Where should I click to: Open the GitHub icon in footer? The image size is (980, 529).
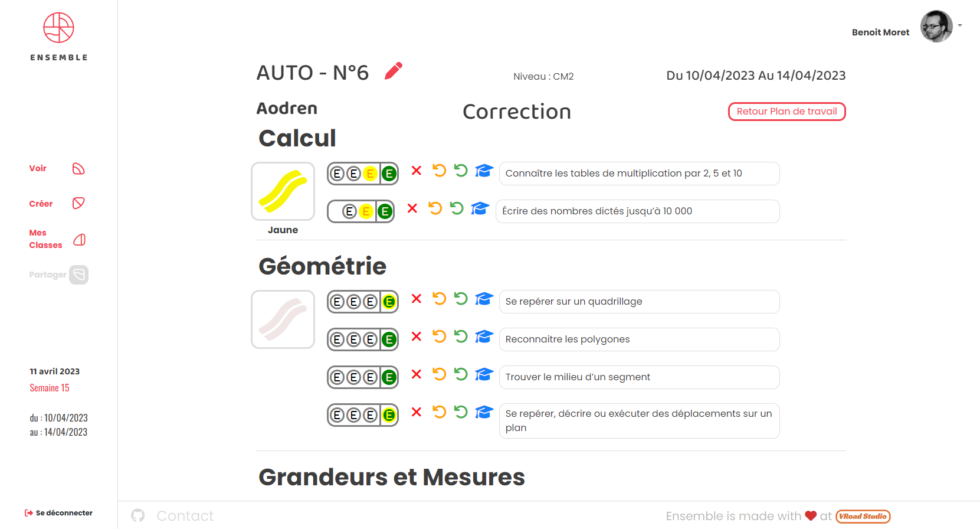(x=138, y=515)
